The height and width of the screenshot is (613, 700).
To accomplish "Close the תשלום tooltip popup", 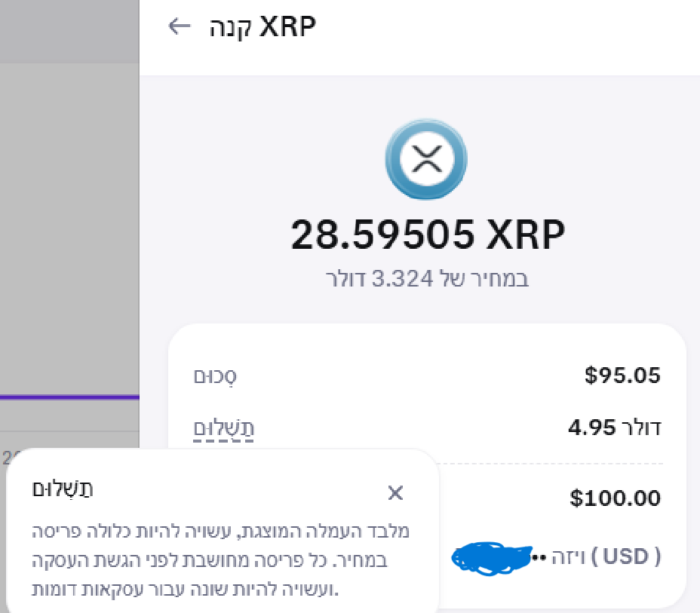I will tap(395, 493).
